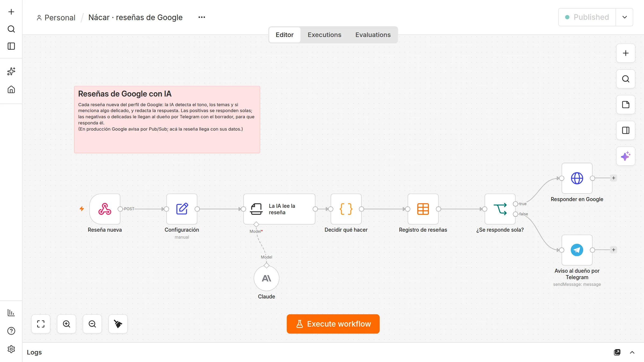Select the pink Reseñas de Google con IA note
This screenshot has height=362, width=644.
(x=167, y=120)
